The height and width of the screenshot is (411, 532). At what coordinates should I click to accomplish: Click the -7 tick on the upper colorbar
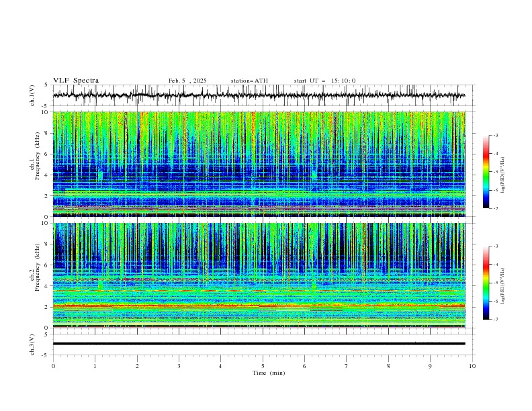[495, 208]
